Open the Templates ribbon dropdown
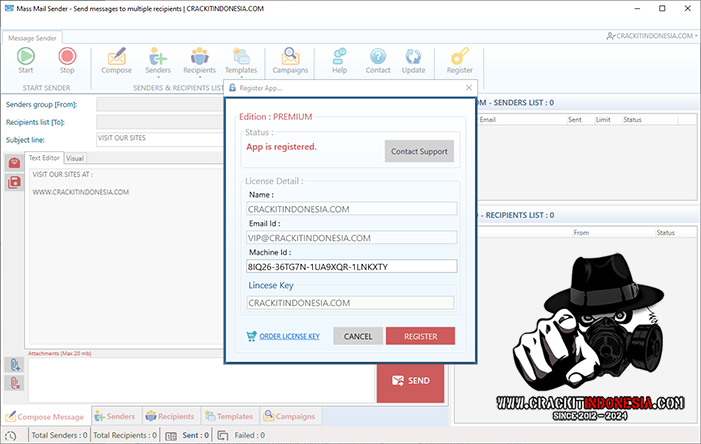The height and width of the screenshot is (444, 701). (241, 62)
